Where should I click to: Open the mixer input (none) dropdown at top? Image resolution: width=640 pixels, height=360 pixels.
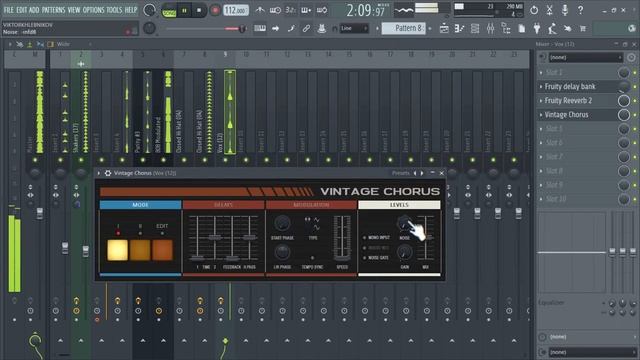[585, 58]
